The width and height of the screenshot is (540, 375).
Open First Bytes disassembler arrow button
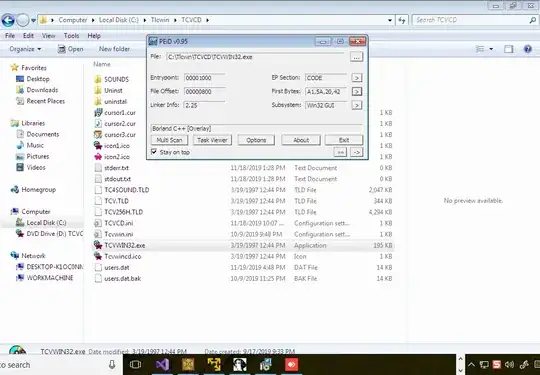tap(357, 92)
